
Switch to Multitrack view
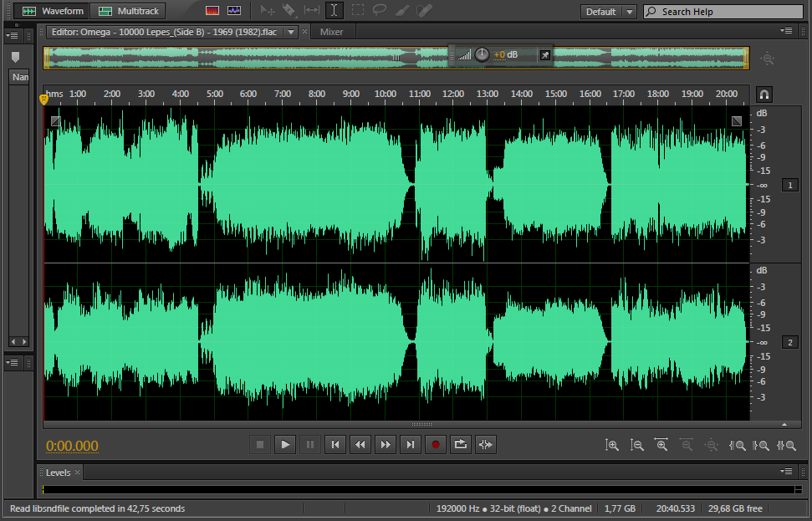128,11
